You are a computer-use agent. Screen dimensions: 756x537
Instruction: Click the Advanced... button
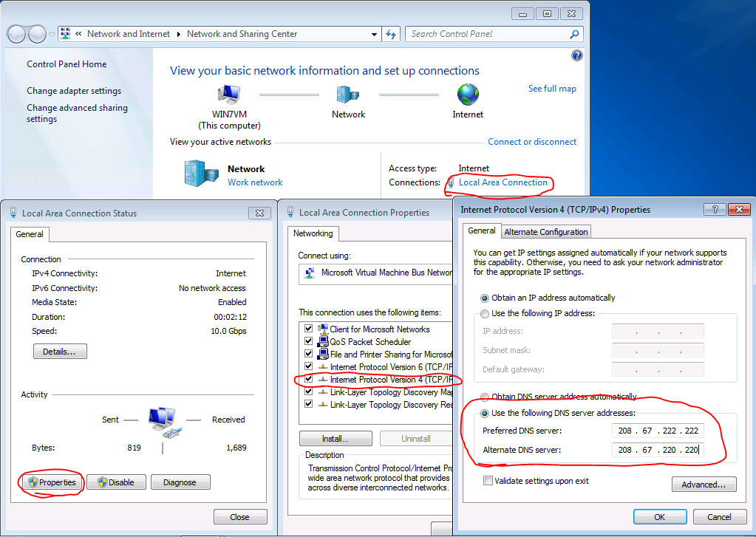point(704,485)
